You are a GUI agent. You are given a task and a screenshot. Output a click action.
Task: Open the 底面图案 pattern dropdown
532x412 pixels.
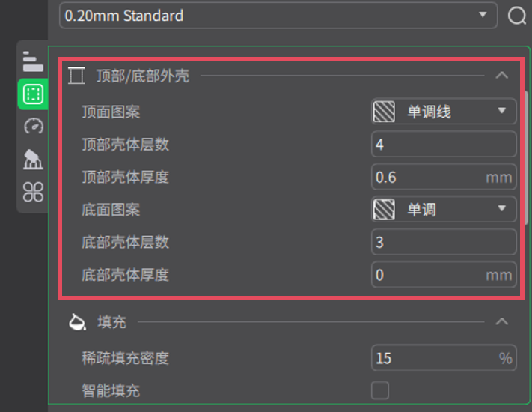click(x=444, y=210)
